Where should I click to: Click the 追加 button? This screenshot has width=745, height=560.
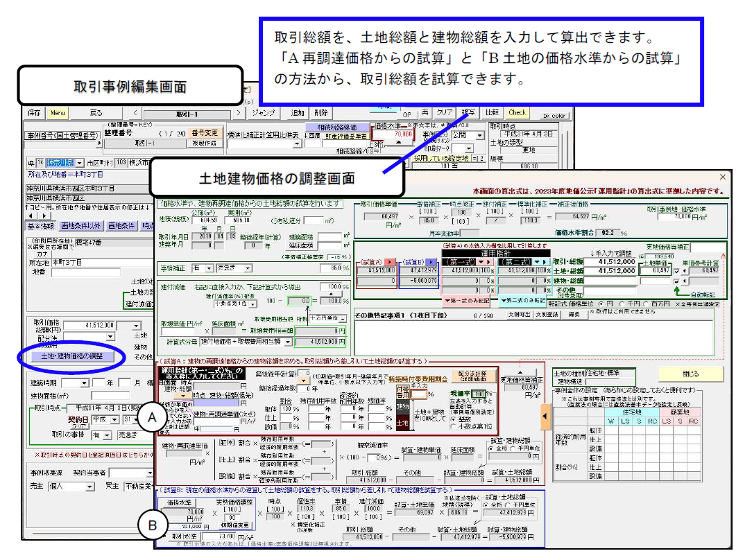pos(297,113)
